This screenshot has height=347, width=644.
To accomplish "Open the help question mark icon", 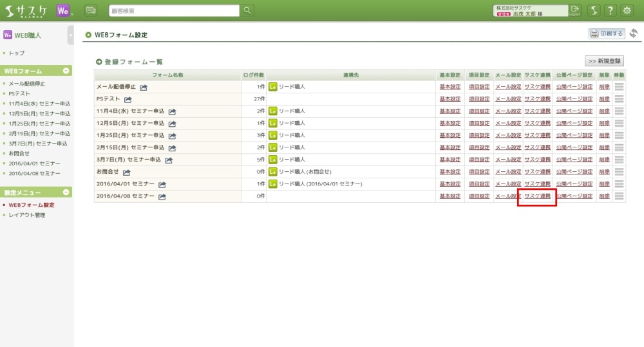I will (610, 10).
